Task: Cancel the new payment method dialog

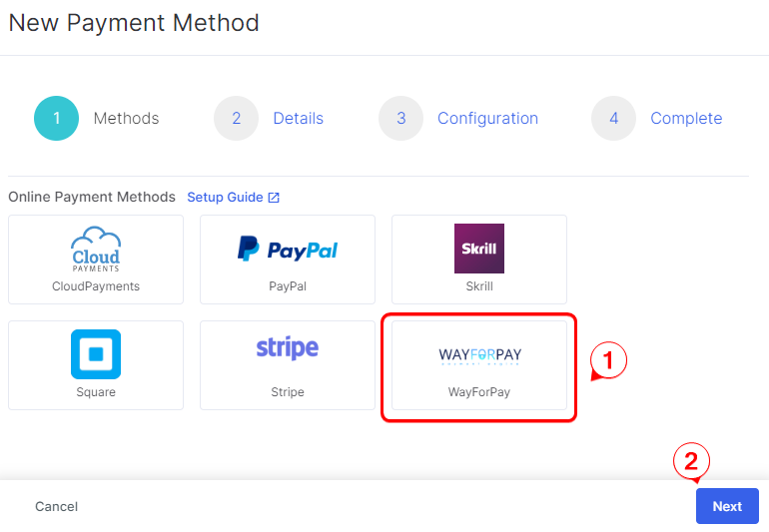Action: click(x=56, y=506)
